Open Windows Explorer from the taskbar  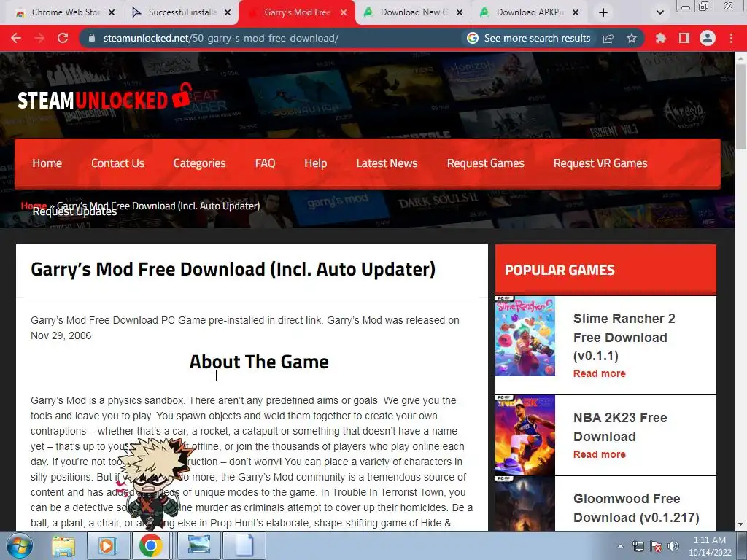tap(63, 545)
